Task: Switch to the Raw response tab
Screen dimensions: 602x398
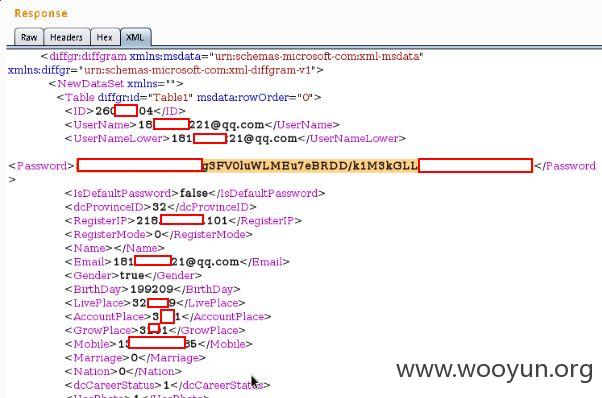Action: [29, 37]
